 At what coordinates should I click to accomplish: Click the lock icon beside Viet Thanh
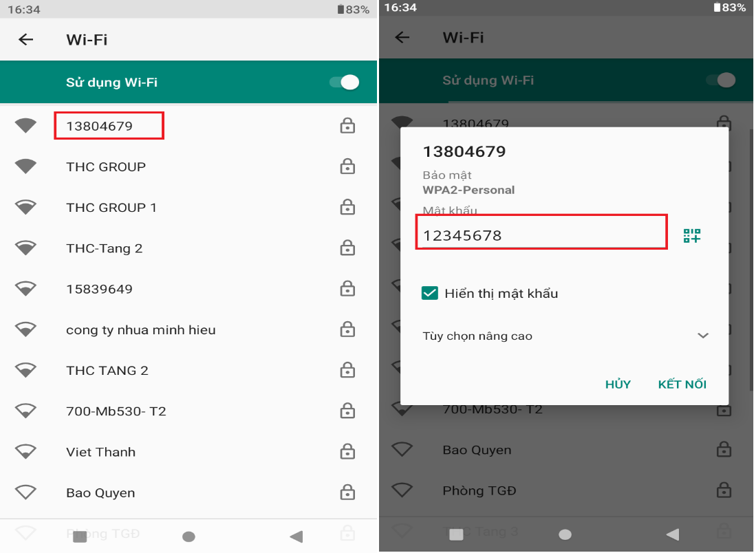coord(347,452)
